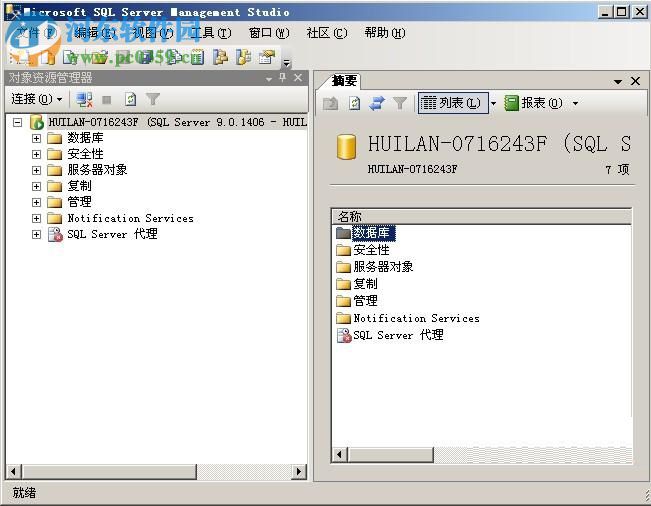Collapse the HUILAN-0716243F server node

17,122
